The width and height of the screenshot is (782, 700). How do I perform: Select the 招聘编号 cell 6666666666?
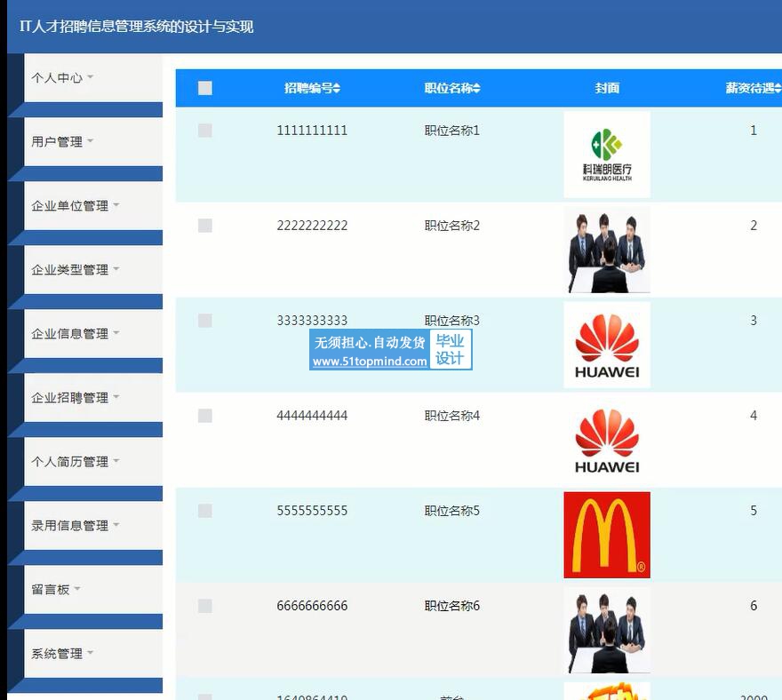[x=312, y=606]
